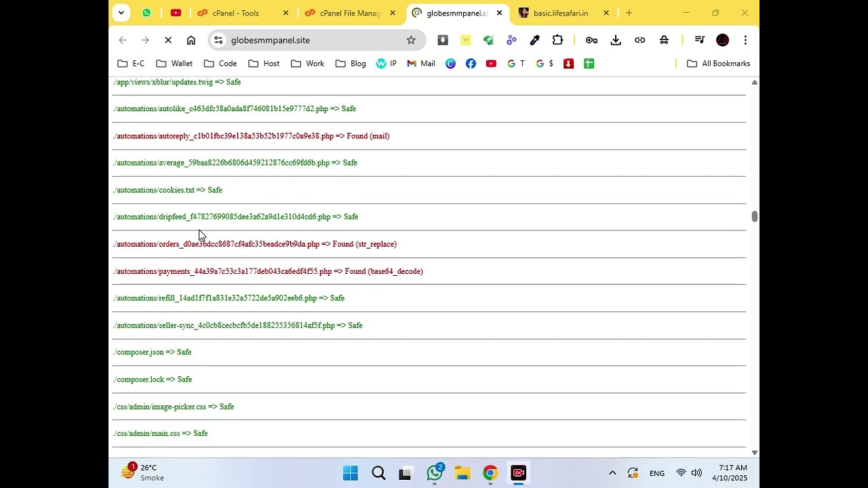The height and width of the screenshot is (488, 868).
Task: Open the Google T bookmark
Action: [x=516, y=64]
